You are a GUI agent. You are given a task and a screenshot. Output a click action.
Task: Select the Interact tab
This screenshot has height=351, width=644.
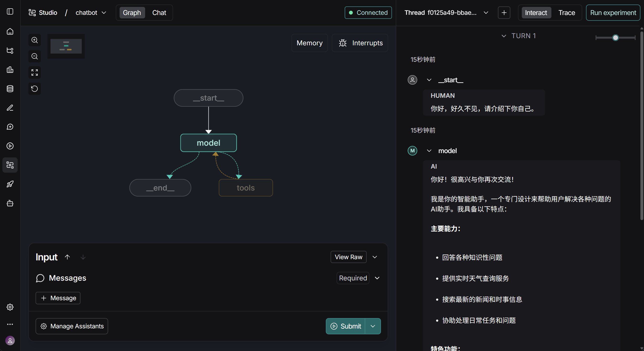(x=536, y=13)
